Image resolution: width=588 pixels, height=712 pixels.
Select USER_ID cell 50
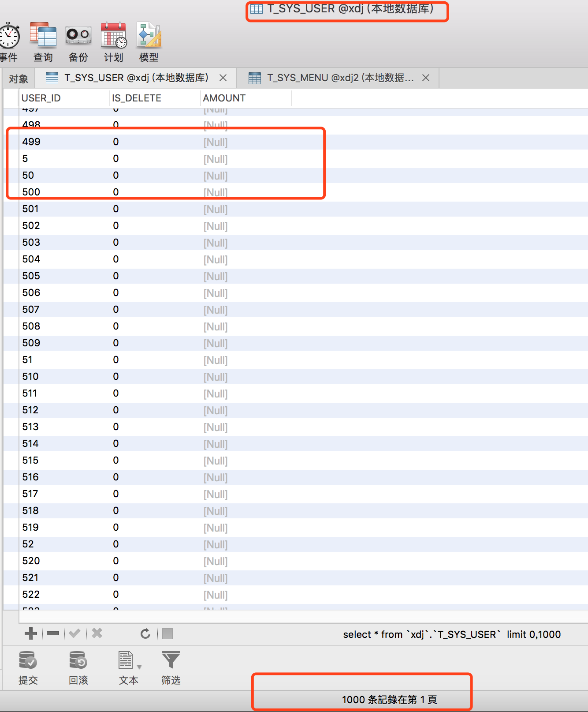point(64,175)
